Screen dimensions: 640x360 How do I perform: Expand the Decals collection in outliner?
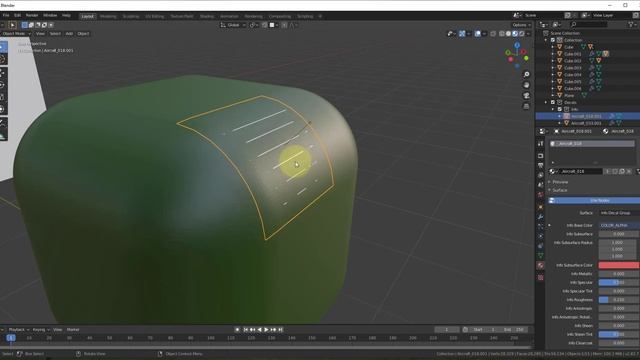pyautogui.click(x=546, y=102)
